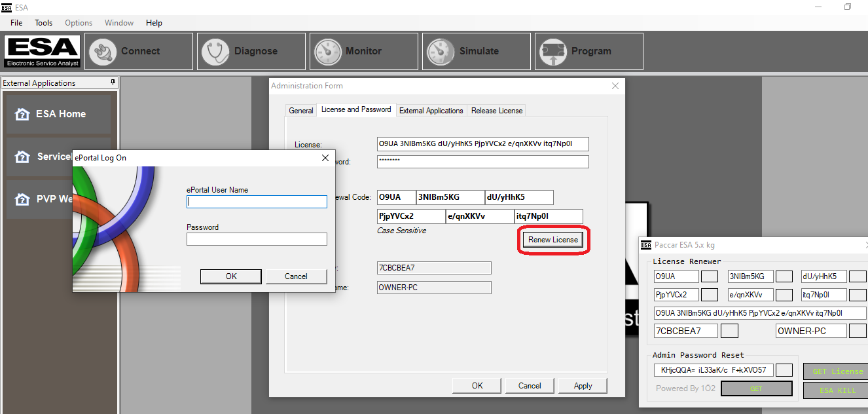
Task: Click the masked password field in Administration Form
Action: pyautogui.click(x=483, y=162)
